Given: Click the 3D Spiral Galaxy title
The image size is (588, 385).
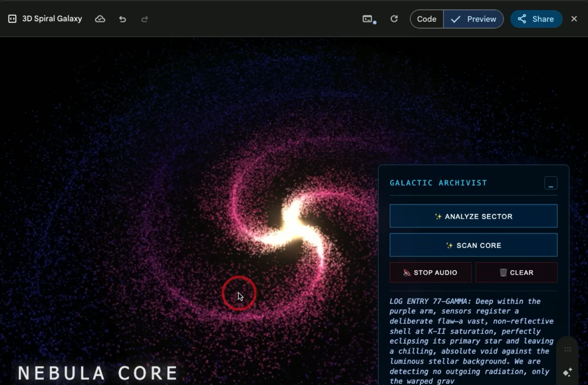Looking at the screenshot, I should [x=52, y=19].
